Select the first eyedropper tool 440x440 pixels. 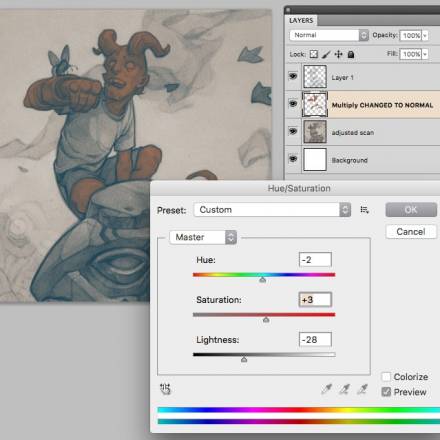327,389
